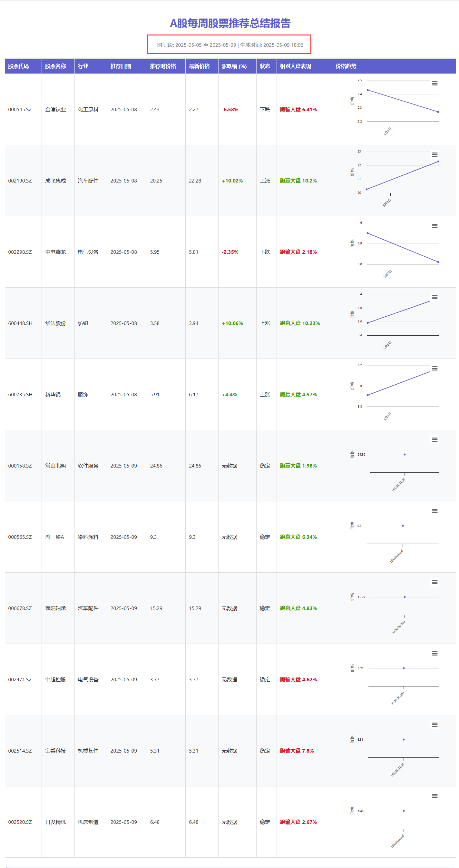Open chart menu for 襄阳轴承 row
This screenshot has width=459, height=868.
point(435,582)
